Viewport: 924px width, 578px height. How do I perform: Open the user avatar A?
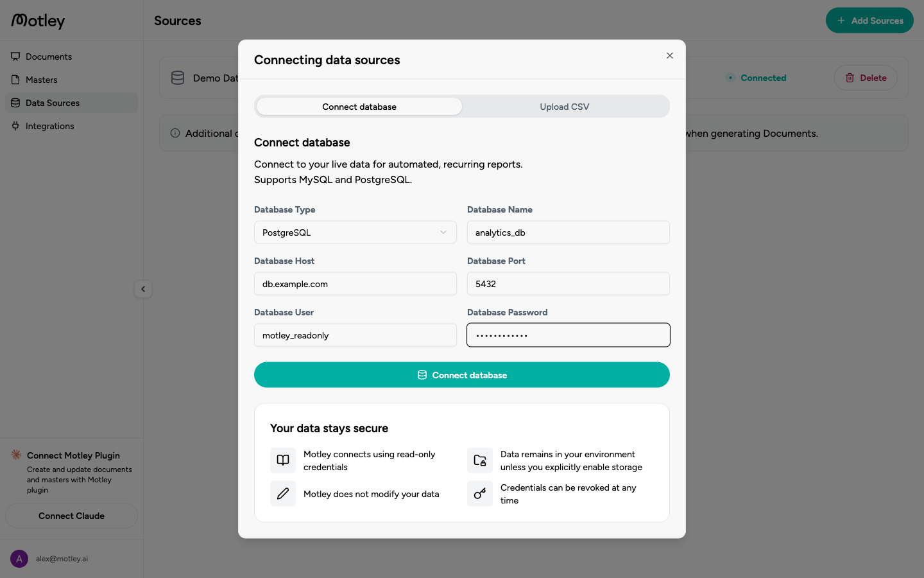tap(19, 559)
